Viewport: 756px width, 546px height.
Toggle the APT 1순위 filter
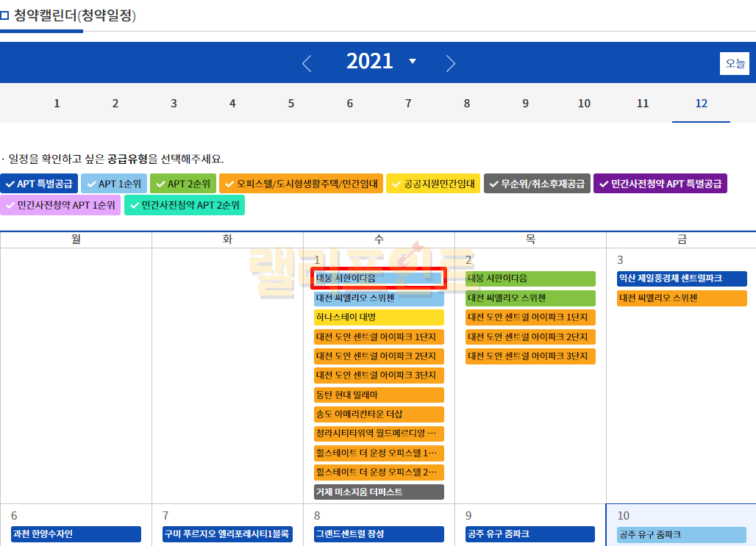pyautogui.click(x=113, y=184)
